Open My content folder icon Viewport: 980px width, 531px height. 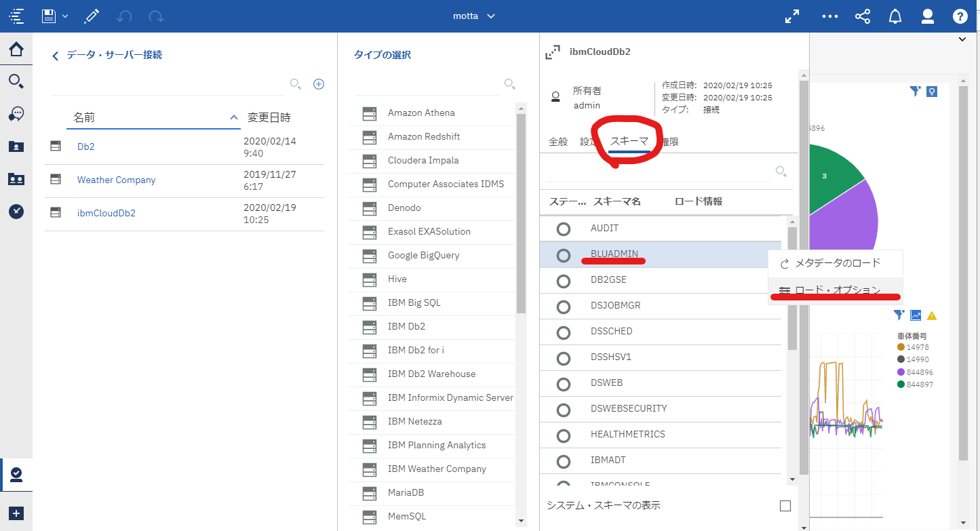coord(16,146)
